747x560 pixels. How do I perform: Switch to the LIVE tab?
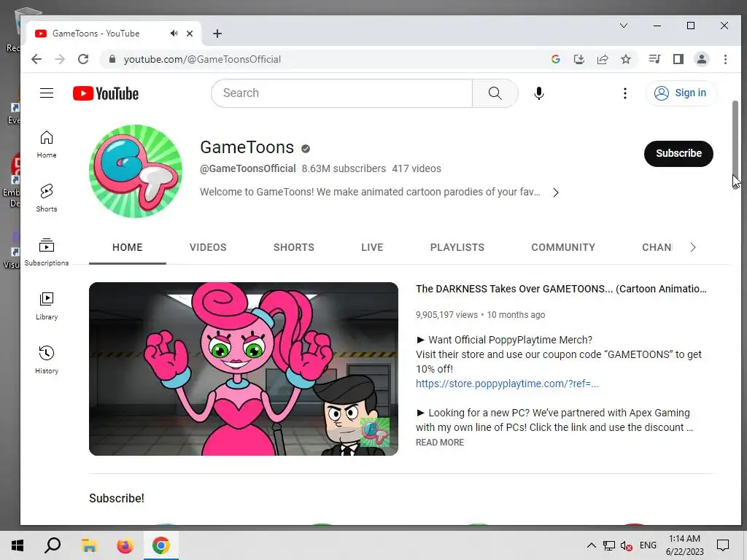tap(372, 248)
